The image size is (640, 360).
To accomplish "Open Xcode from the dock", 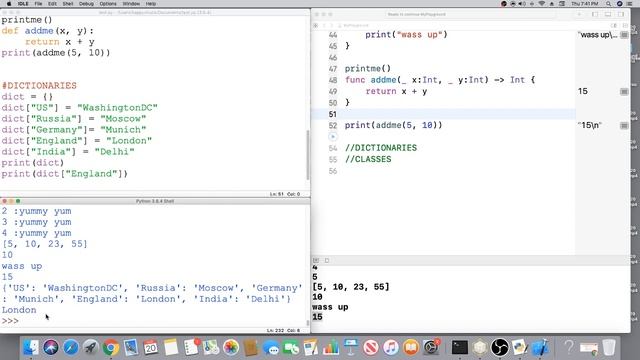I will [540, 348].
